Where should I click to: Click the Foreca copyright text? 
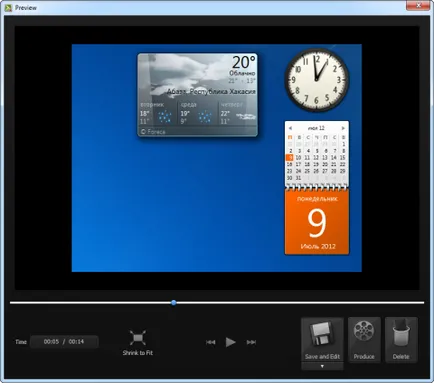tap(153, 132)
